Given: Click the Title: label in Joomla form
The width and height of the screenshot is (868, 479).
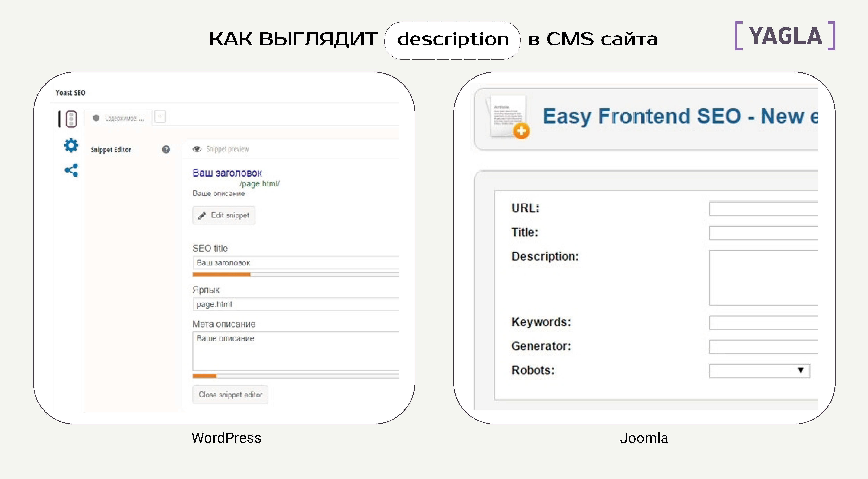Looking at the screenshot, I should pos(525,232).
